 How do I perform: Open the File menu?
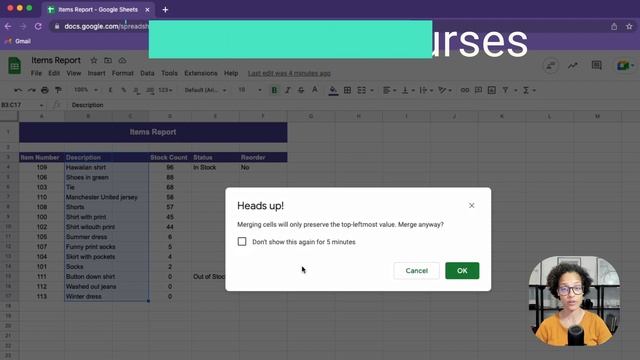(x=36, y=73)
